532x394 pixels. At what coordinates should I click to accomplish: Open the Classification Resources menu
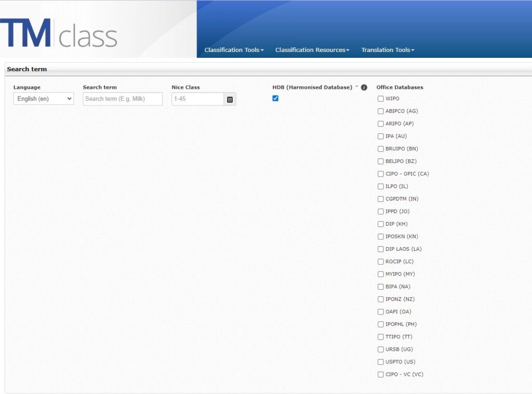pos(312,50)
